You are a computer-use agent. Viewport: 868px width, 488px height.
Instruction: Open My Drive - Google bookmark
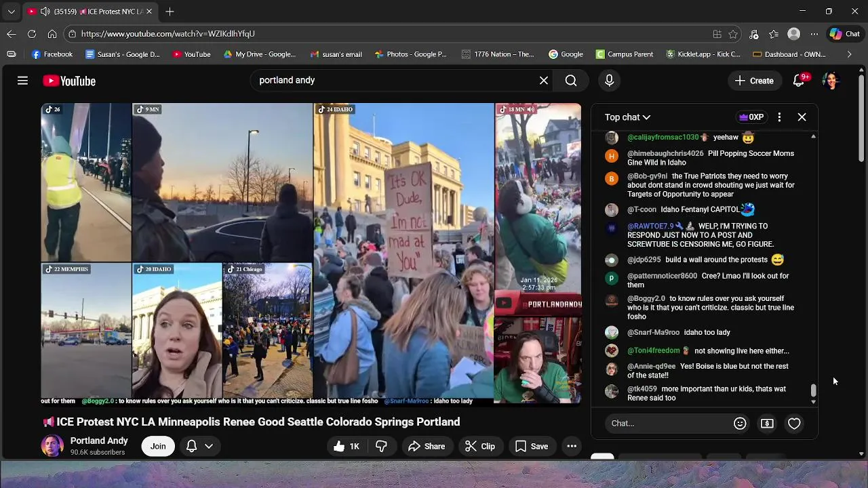[x=260, y=54]
